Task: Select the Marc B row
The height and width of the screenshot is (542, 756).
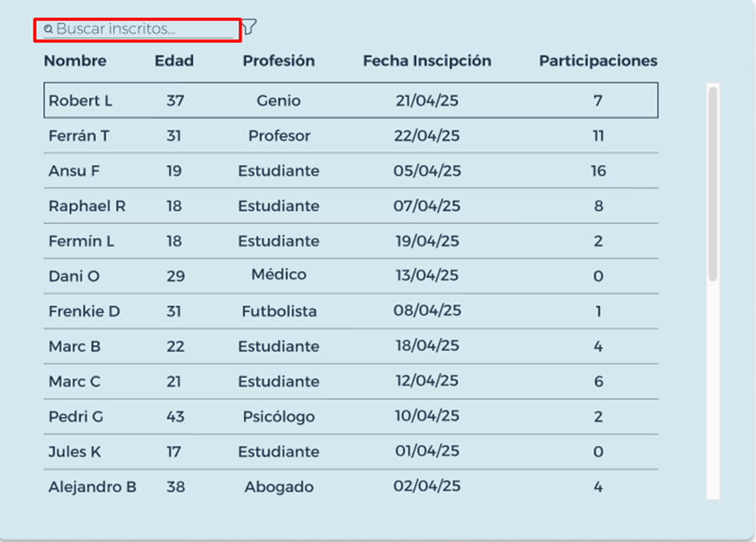Action: (351, 346)
